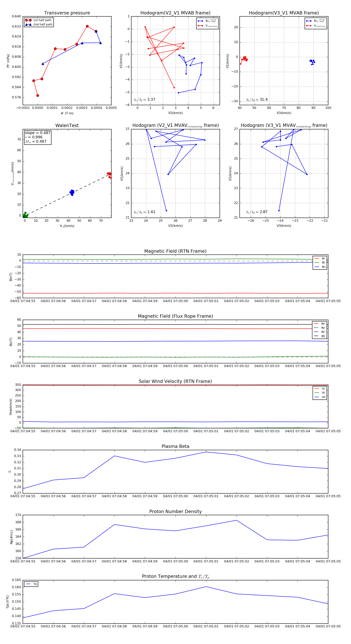Click the Pt' (nPa) axis label
This screenshot has height=644, width=351.
pos(8,60)
